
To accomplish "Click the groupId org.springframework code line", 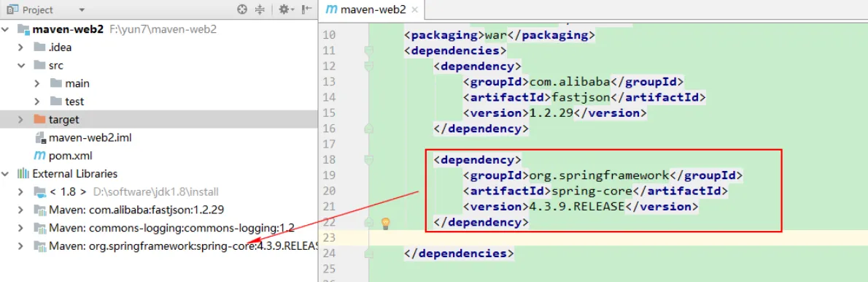I will tap(602, 175).
